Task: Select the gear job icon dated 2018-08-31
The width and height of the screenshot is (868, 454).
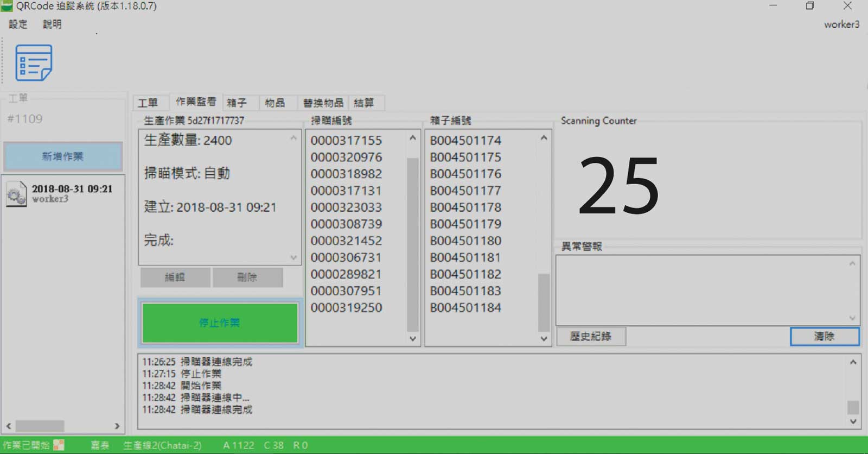Action: (16, 194)
